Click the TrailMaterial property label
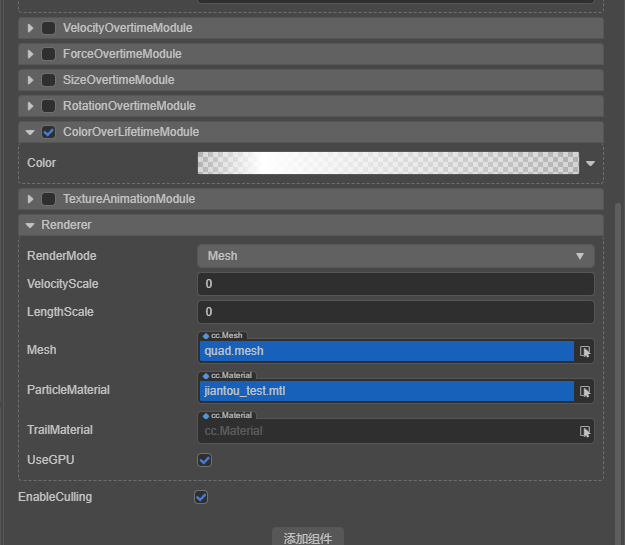Image resolution: width=625 pixels, height=545 pixels. [60, 430]
